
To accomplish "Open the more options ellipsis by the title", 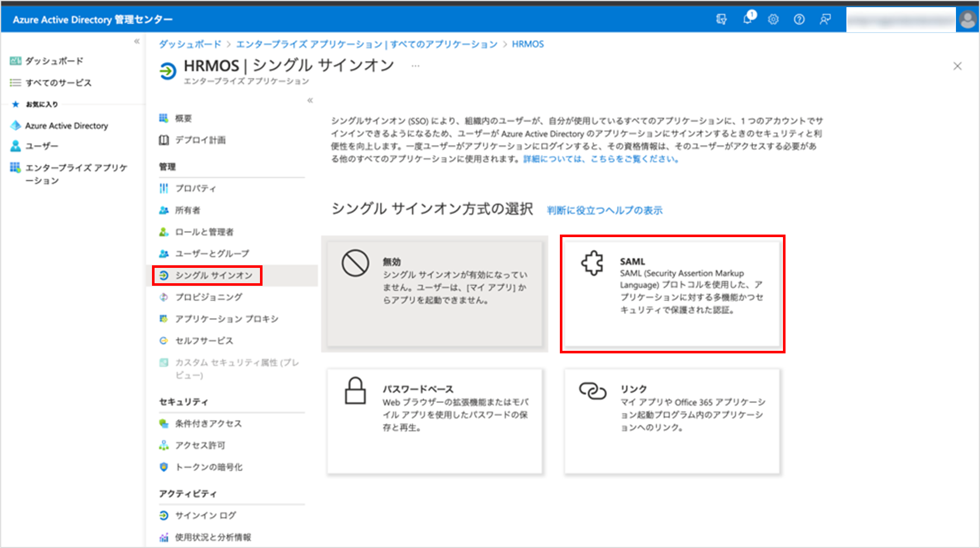I will [415, 66].
